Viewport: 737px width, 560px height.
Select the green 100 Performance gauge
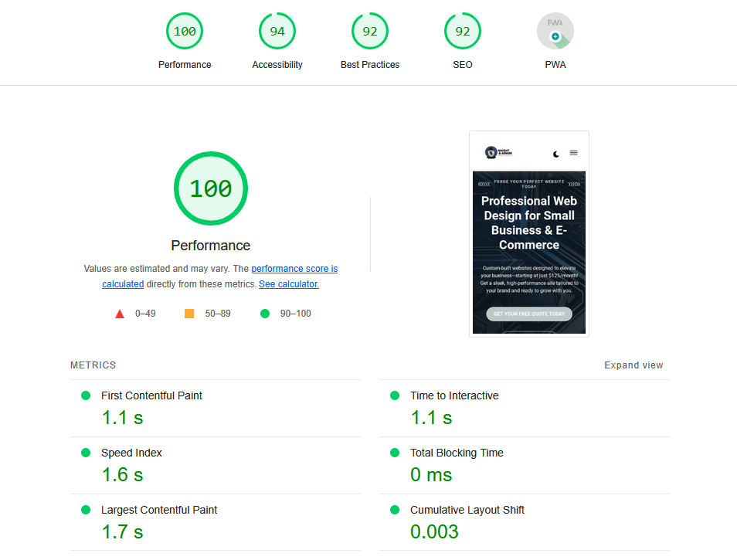(x=185, y=31)
